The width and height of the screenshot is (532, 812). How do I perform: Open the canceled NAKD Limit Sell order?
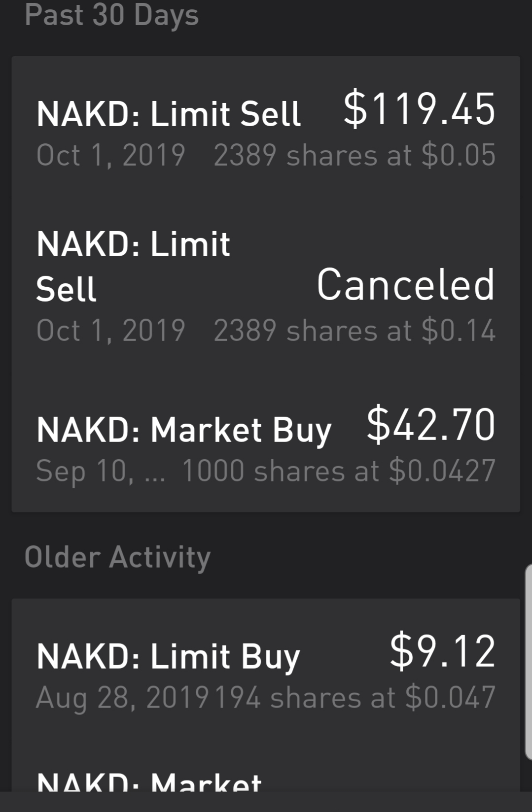(x=133, y=266)
